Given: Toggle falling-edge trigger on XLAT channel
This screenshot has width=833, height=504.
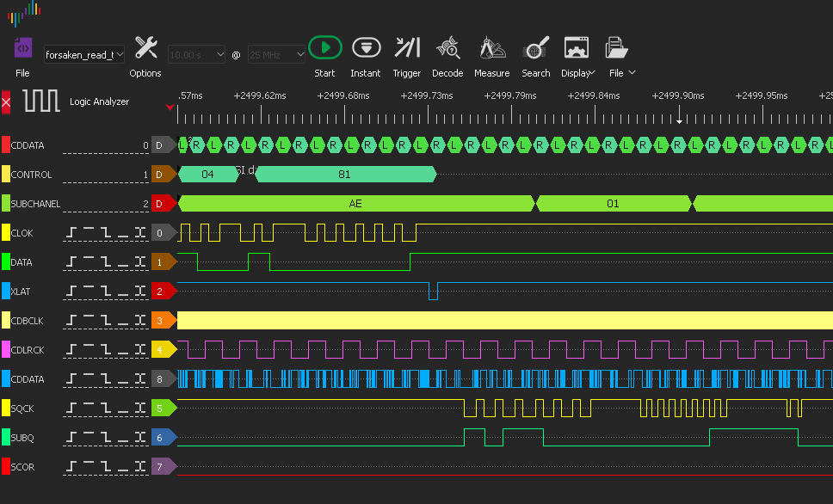Looking at the screenshot, I should click(x=107, y=292).
